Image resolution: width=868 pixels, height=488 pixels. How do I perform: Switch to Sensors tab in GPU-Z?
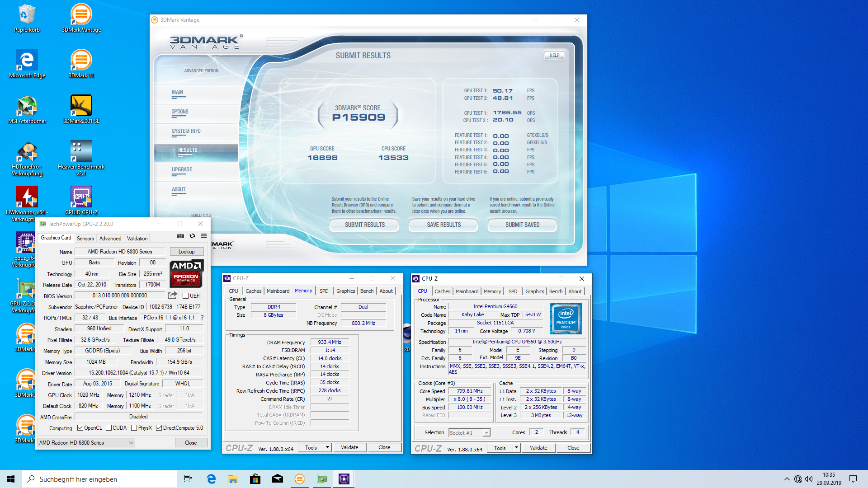(85, 239)
